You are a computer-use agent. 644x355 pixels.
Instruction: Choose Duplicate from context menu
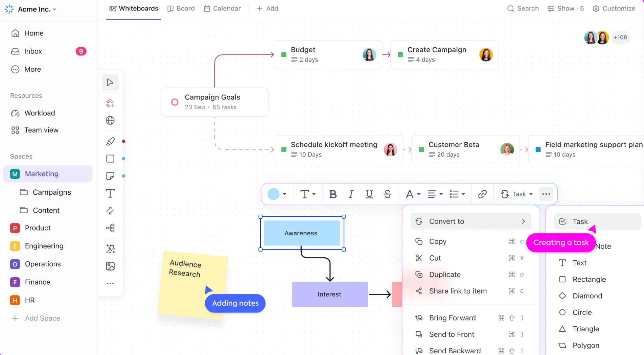click(471, 275)
